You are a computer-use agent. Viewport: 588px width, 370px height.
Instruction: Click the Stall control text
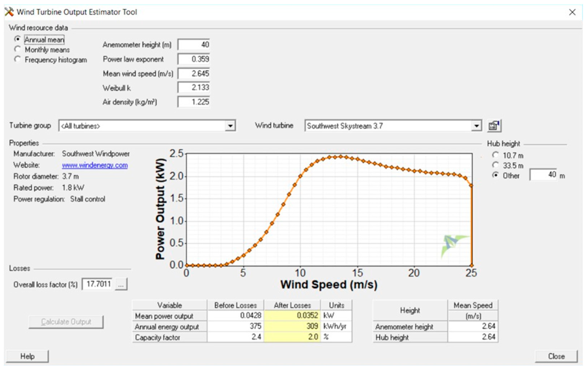point(88,199)
